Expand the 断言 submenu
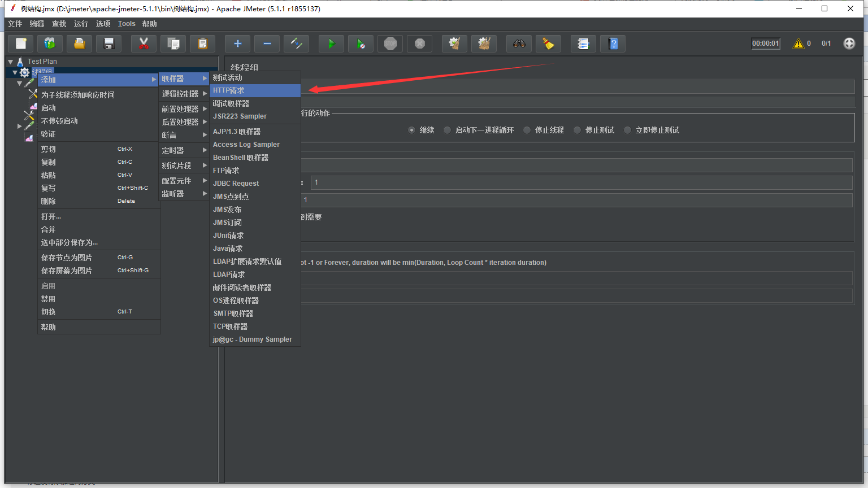Viewport: 868px width, 488px height. 184,135
